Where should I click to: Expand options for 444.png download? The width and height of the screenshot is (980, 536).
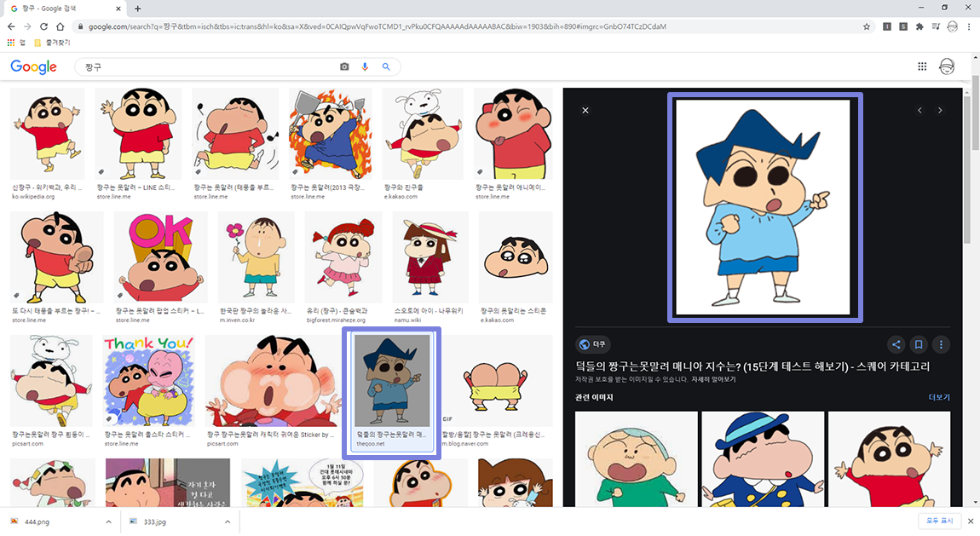(x=108, y=522)
